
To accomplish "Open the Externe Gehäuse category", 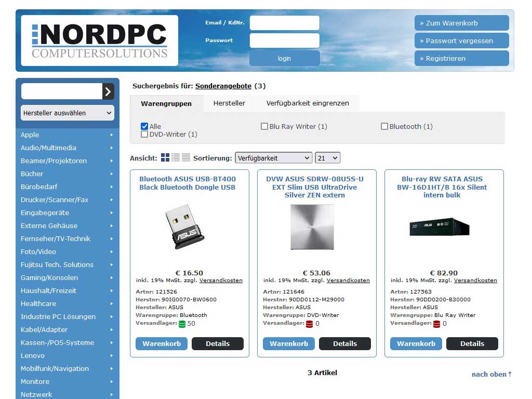I will [x=49, y=225].
